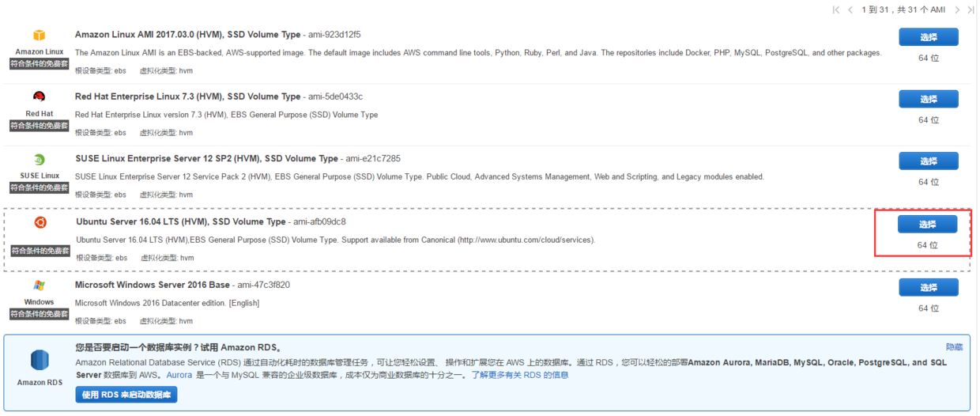Select Ubuntu Server 16.04 LTS AMI
Image resolution: width=980 pixels, height=416 pixels.
tap(927, 225)
